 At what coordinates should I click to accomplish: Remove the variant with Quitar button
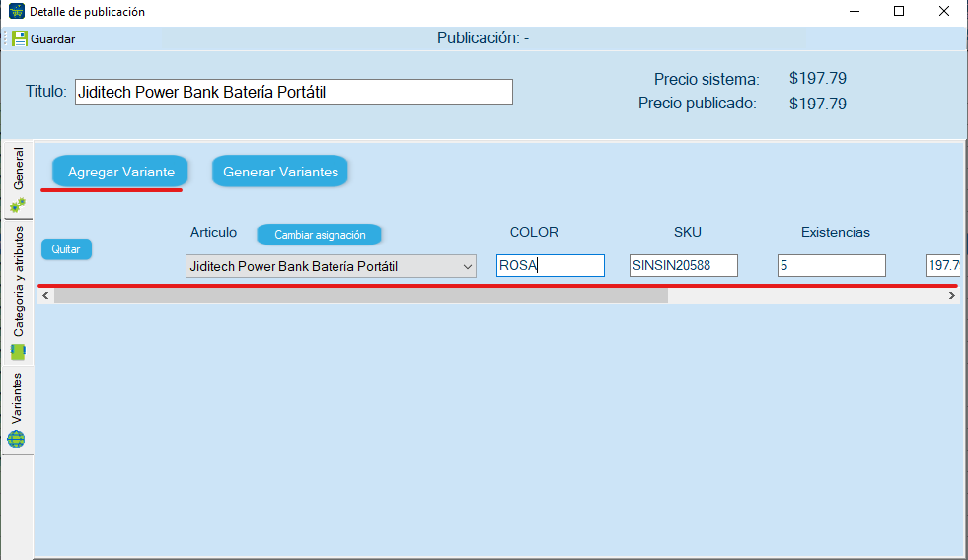tap(66, 249)
